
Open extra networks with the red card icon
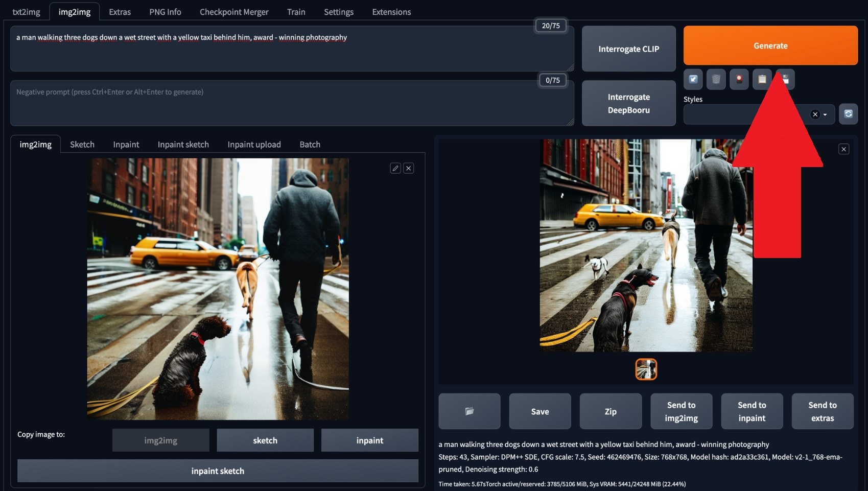click(739, 79)
